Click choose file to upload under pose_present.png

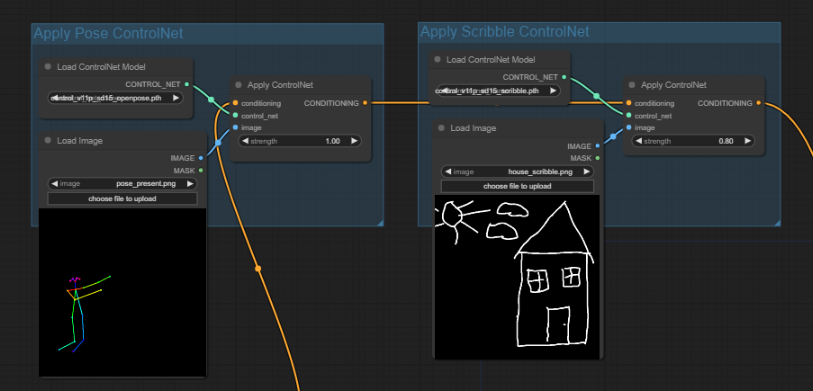pyautogui.click(x=122, y=199)
